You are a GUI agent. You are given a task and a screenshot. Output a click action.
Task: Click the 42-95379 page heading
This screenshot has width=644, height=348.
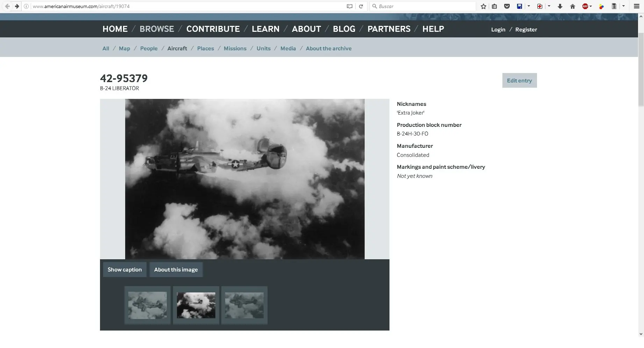pos(124,78)
